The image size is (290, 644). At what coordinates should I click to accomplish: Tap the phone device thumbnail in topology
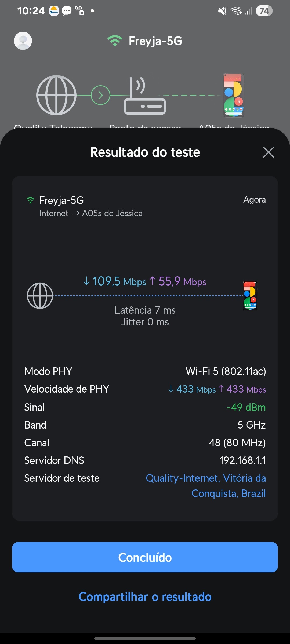tap(234, 95)
